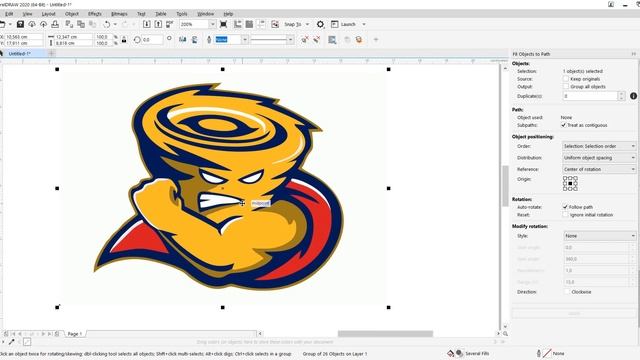Click the Mirror horizontally icon

click(182, 40)
